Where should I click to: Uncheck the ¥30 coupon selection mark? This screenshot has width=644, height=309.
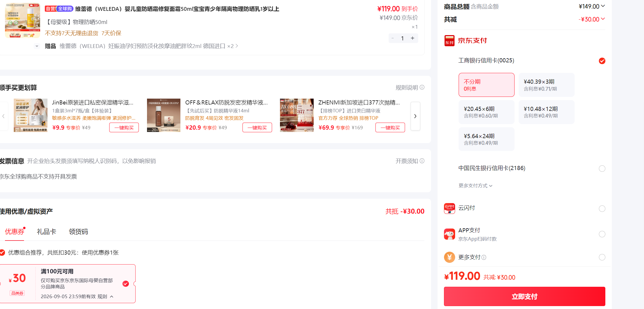(126, 284)
